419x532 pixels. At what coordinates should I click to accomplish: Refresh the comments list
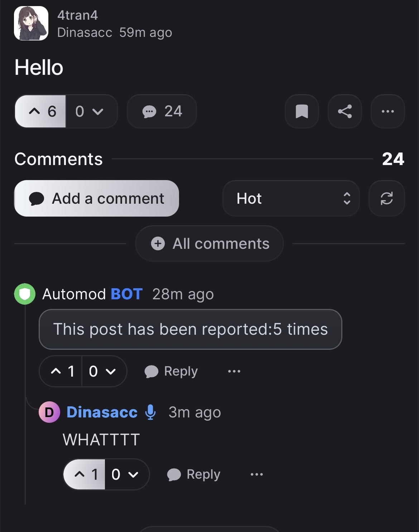click(x=386, y=198)
